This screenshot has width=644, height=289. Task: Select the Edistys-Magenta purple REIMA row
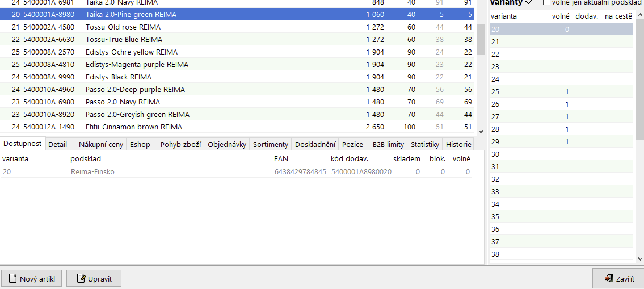pyautogui.click(x=237, y=65)
